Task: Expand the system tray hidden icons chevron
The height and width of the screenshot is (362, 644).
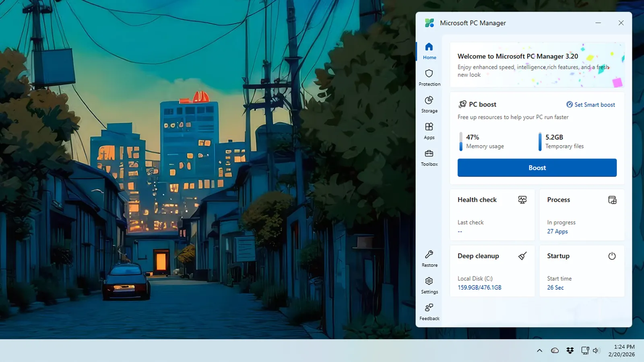Action: 539,351
